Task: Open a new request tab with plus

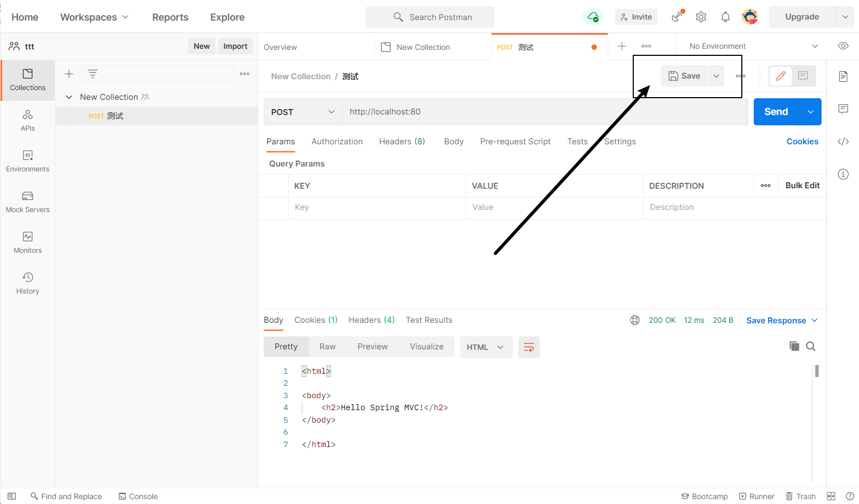Action: click(x=622, y=46)
